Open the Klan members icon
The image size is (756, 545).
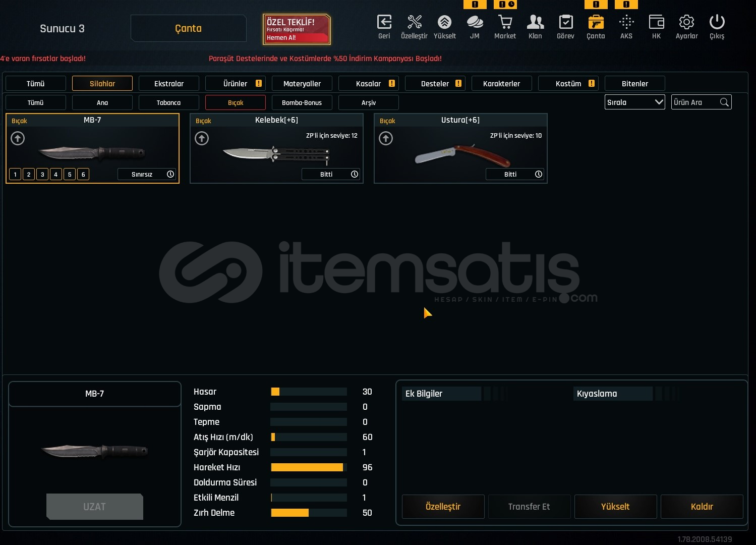pos(535,22)
